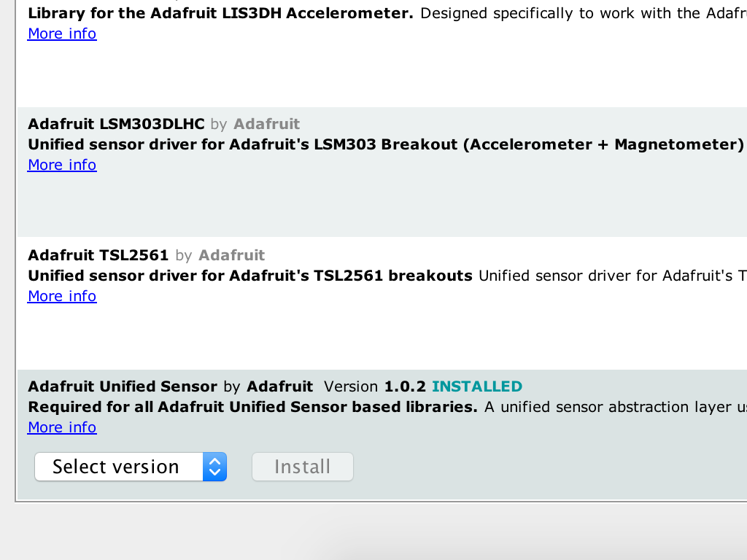This screenshot has height=560, width=747.
Task: Open More info link for Adafruit Unified Sensor
Action: (62, 427)
